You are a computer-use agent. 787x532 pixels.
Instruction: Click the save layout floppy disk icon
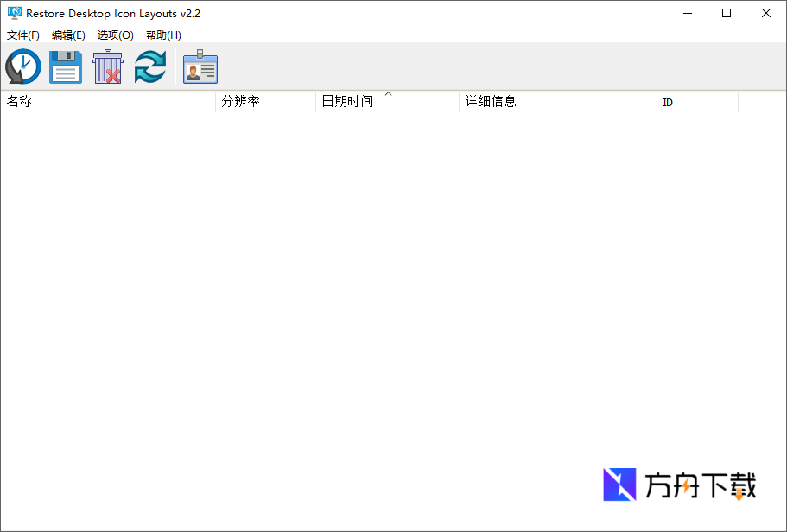[65, 66]
